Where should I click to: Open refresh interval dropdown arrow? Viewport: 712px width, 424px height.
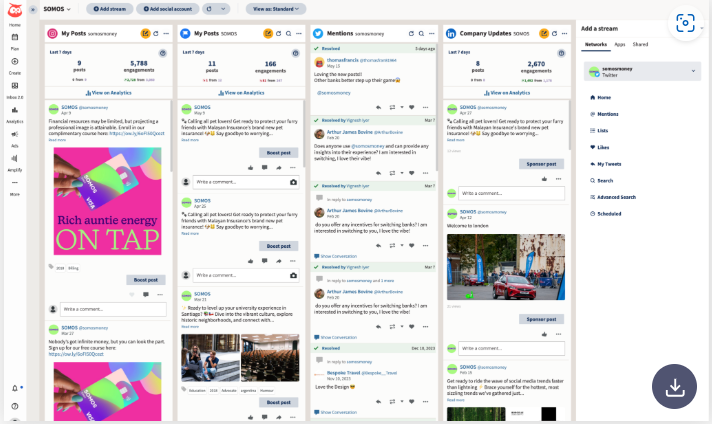[x=223, y=9]
